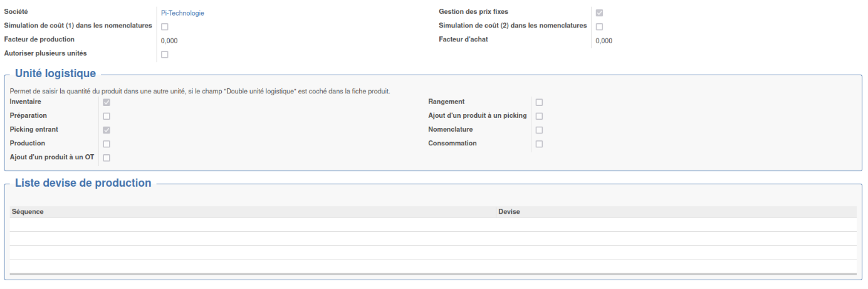Toggle the Inventaire checkbox
The image size is (868, 289).
(107, 102)
